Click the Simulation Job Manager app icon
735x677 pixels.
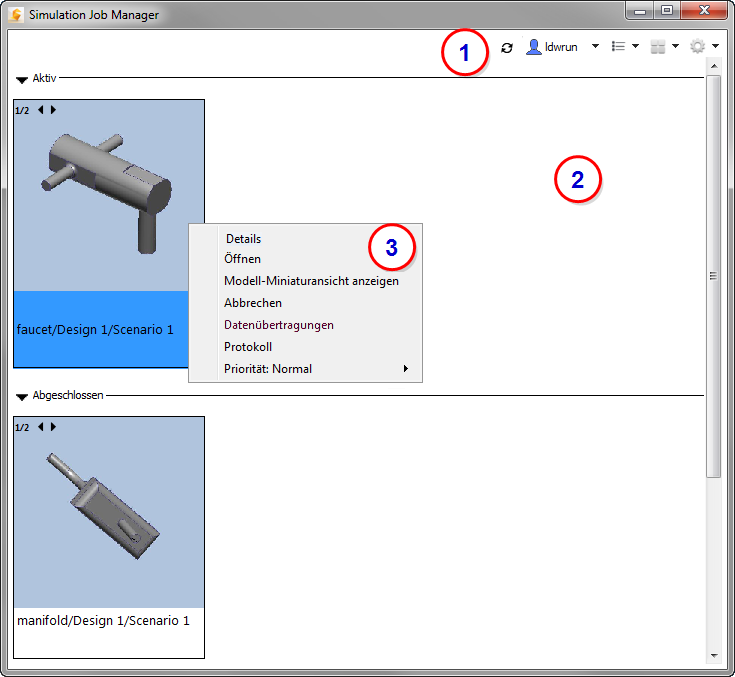pos(15,15)
